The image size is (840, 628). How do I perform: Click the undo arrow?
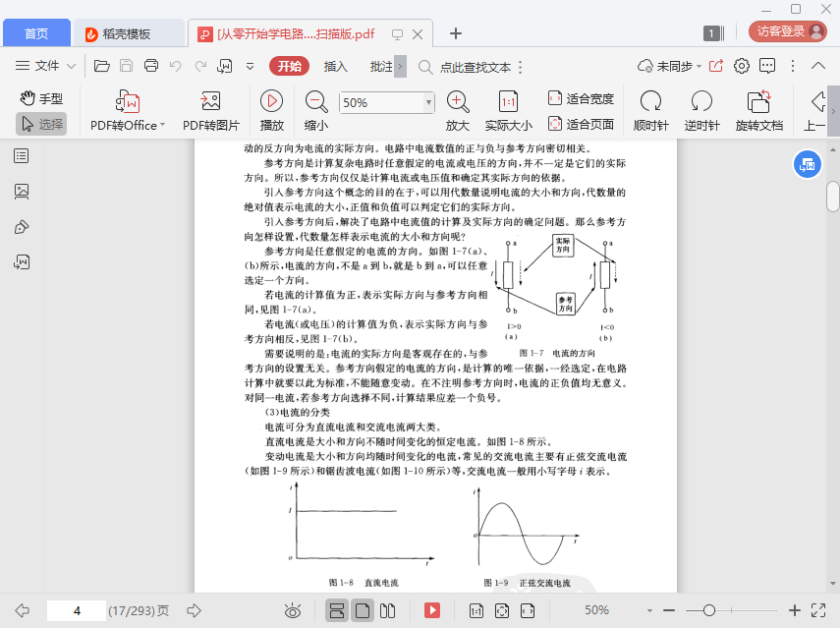175,66
